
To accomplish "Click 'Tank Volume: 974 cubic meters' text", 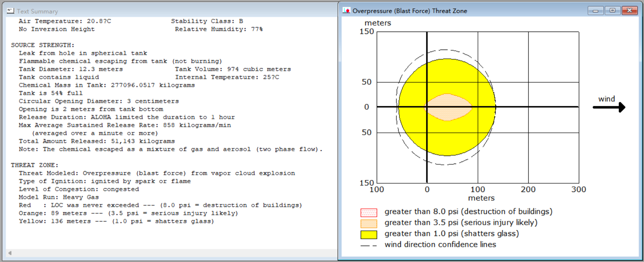I will point(233,69).
